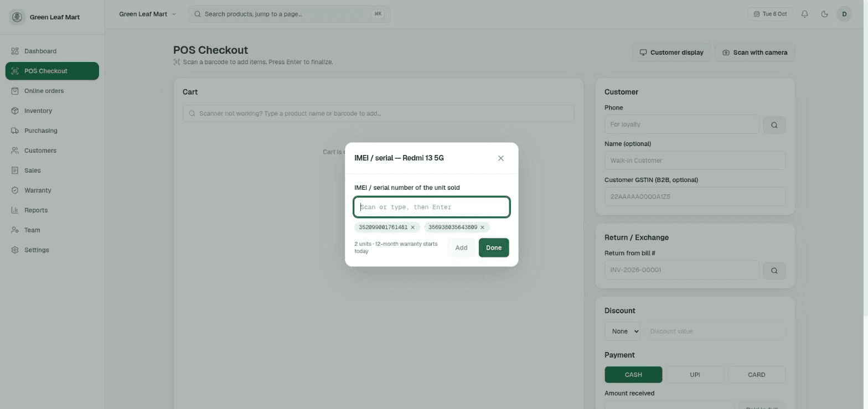This screenshot has width=868, height=409.
Task: Click the customer Phone field
Action: click(681, 125)
